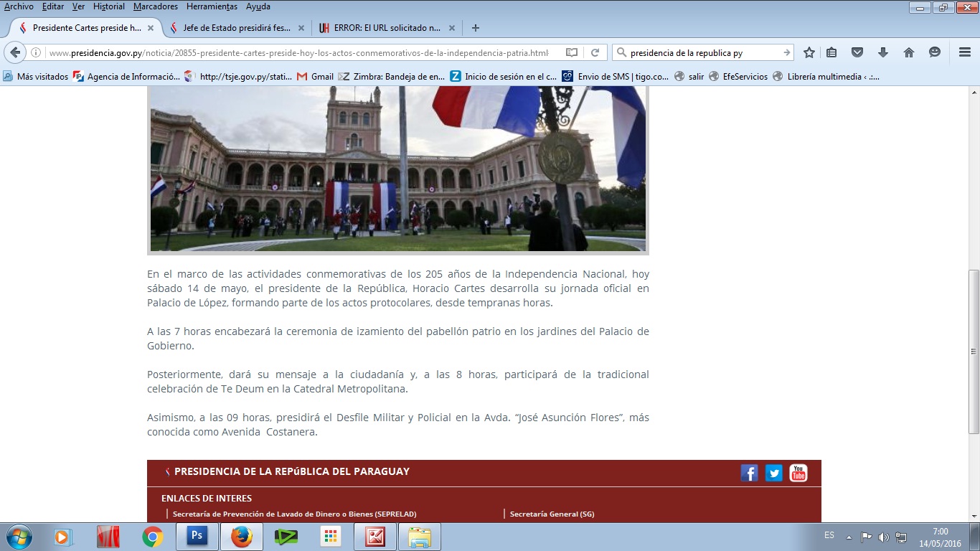
Task: Open the colored-grid app on the taskbar
Action: tap(330, 537)
